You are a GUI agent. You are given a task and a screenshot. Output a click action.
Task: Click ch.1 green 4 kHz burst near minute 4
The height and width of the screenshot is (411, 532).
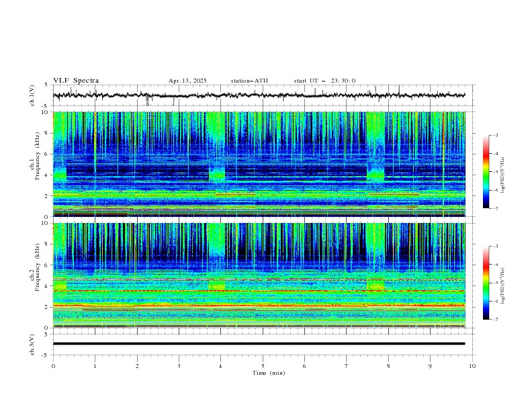tap(217, 175)
